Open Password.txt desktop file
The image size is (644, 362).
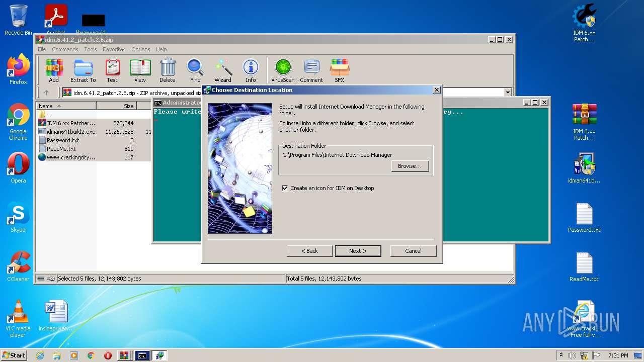pos(584,217)
